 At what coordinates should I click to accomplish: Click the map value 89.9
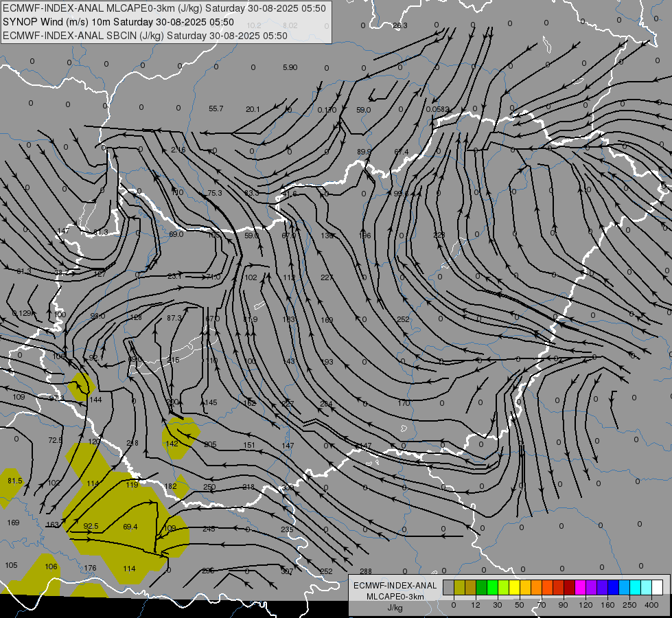(x=364, y=151)
